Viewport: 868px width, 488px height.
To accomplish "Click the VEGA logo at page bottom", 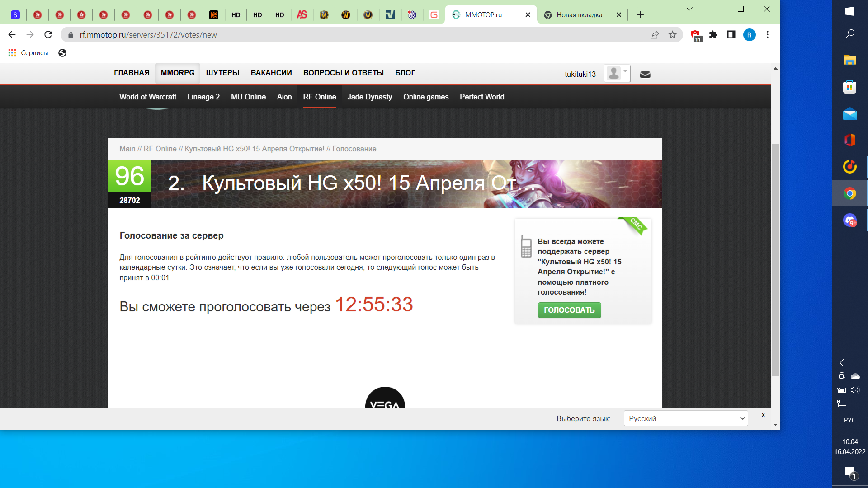I will click(x=385, y=398).
